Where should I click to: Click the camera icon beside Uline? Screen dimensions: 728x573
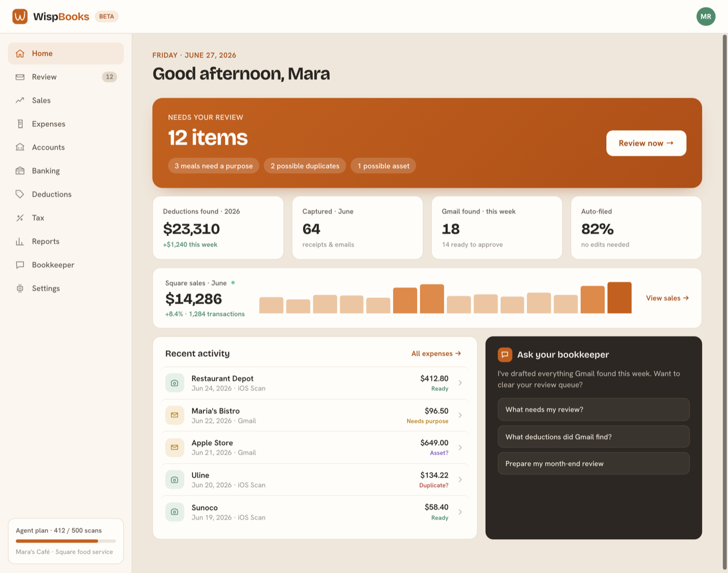click(x=175, y=480)
